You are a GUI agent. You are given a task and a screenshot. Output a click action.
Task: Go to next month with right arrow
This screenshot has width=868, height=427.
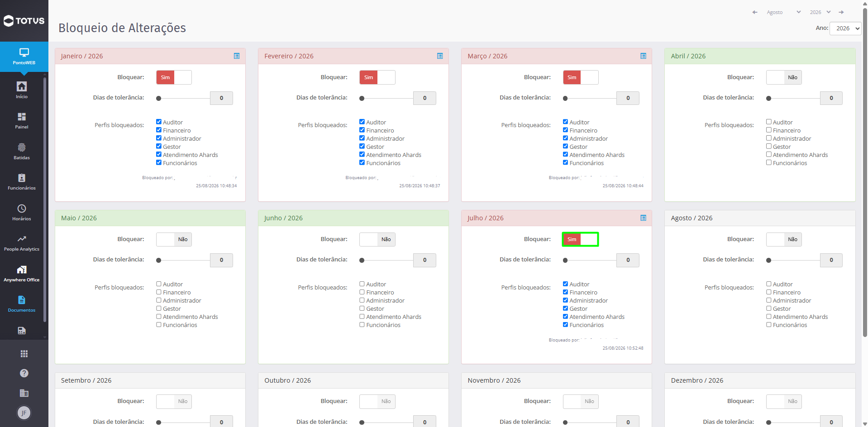point(841,12)
